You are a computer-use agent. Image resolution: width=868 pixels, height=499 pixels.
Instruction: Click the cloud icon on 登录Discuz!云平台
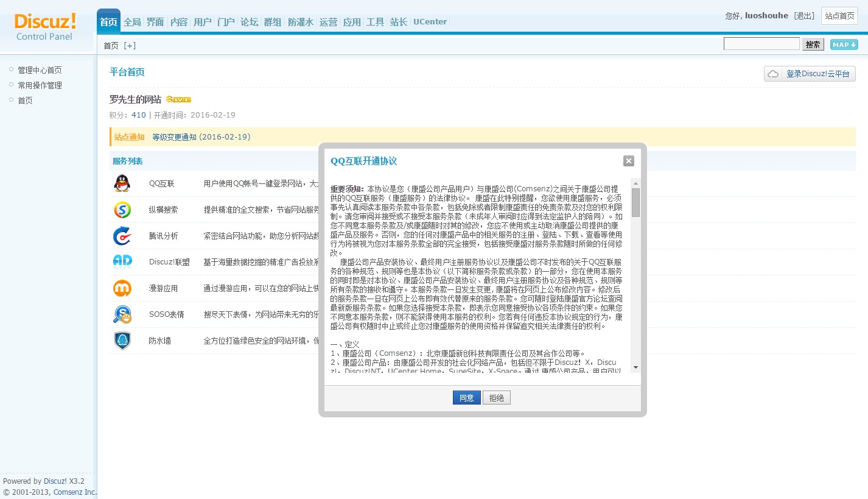[x=774, y=74]
